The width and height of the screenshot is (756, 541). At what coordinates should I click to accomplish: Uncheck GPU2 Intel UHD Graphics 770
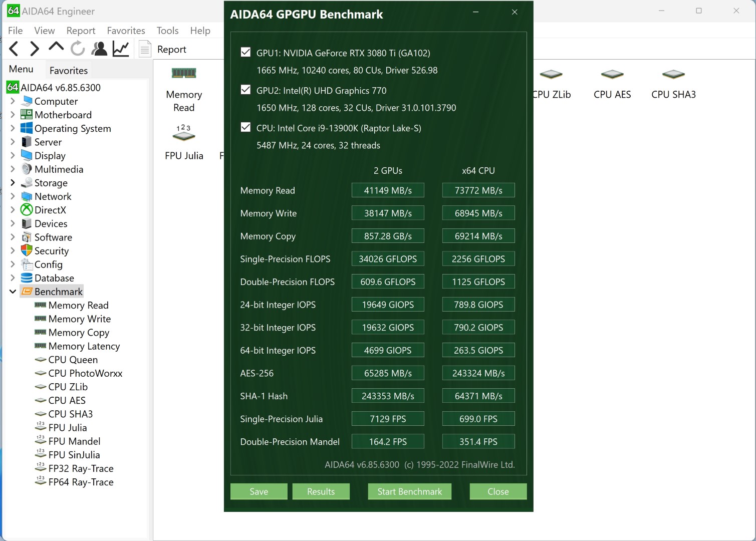tap(245, 90)
